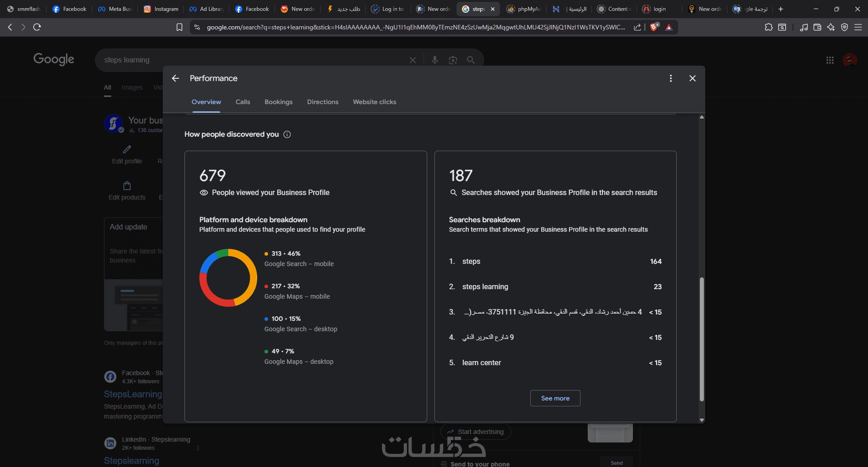The height and width of the screenshot is (467, 868).
Task: Click the search term row 'steps learning'
Action: click(555, 287)
